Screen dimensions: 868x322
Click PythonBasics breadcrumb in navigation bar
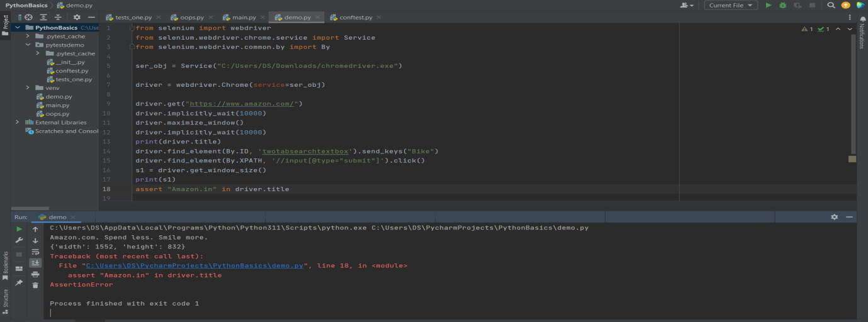[x=26, y=5]
